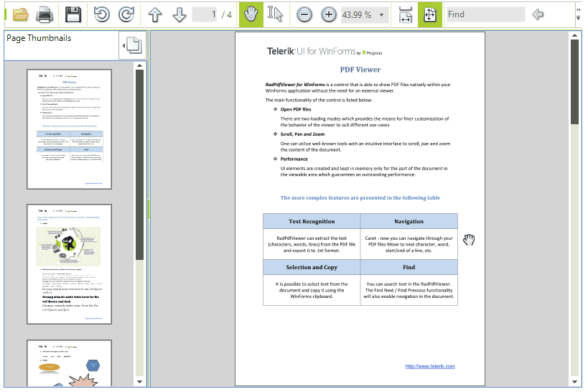The height and width of the screenshot is (392, 588).
Task: Click the Text Recognition table header
Action: (x=312, y=221)
